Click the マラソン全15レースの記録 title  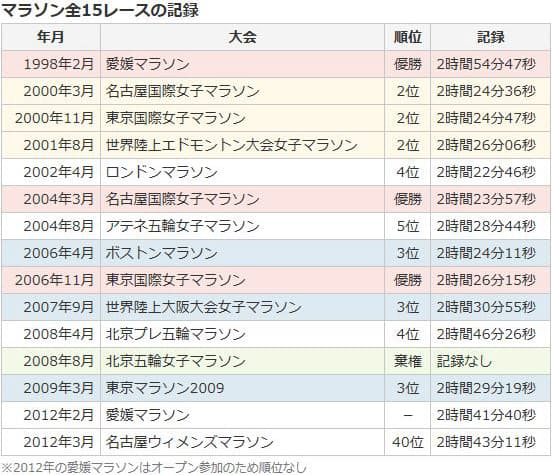pos(100,11)
